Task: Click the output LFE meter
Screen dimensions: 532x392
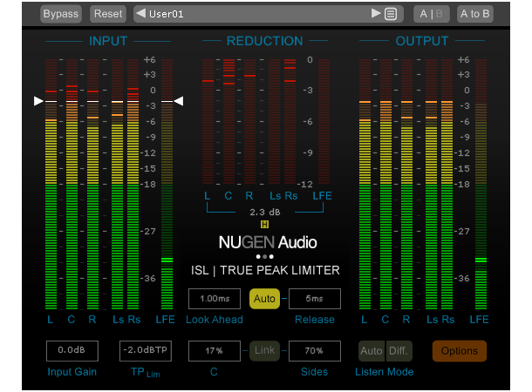Action: (481, 184)
